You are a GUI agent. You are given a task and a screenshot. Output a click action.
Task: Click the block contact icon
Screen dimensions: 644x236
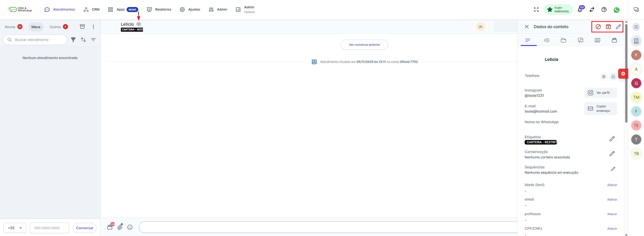(x=598, y=27)
